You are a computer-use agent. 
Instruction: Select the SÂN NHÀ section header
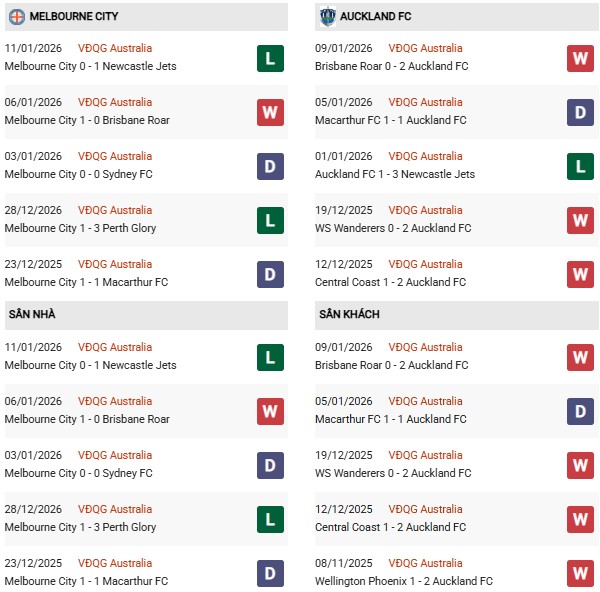pyautogui.click(x=31, y=315)
